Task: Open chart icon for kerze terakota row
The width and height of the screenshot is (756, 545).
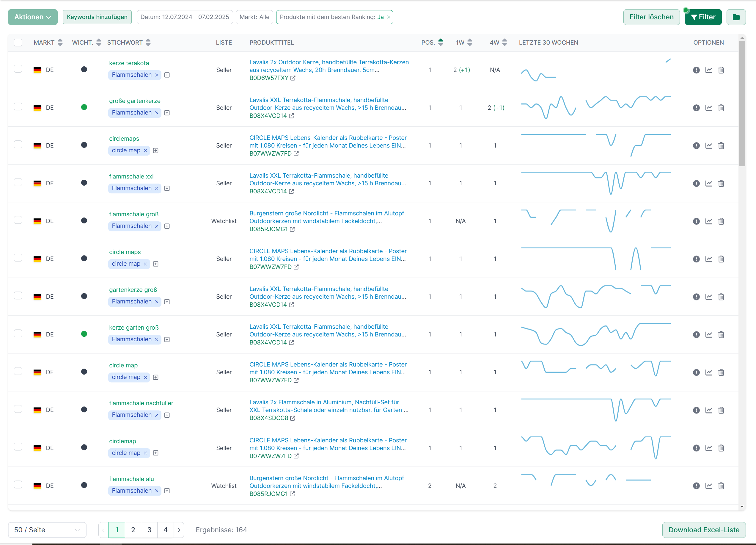Action: click(x=709, y=70)
